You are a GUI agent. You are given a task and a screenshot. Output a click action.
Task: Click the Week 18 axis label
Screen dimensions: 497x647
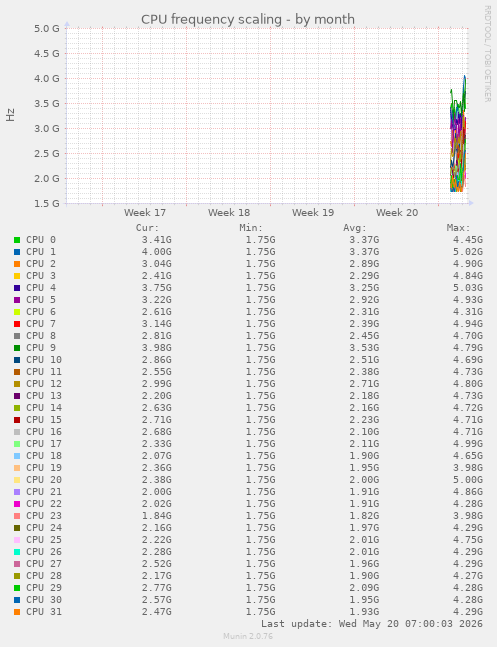229,213
